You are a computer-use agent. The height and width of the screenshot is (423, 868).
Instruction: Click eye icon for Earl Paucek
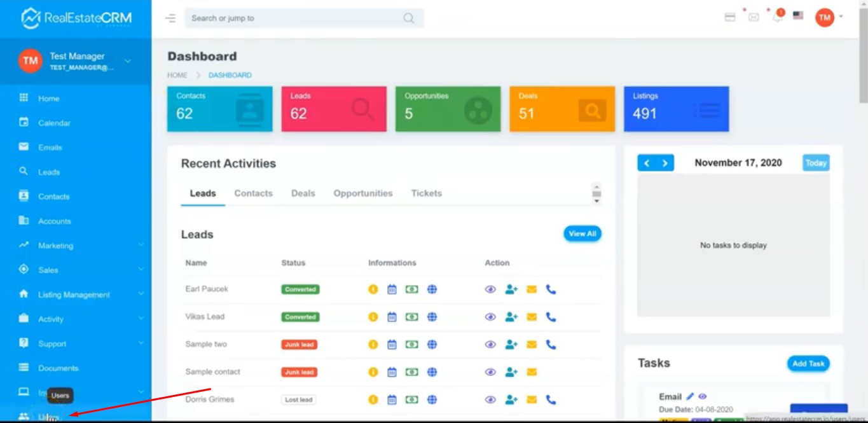click(490, 289)
